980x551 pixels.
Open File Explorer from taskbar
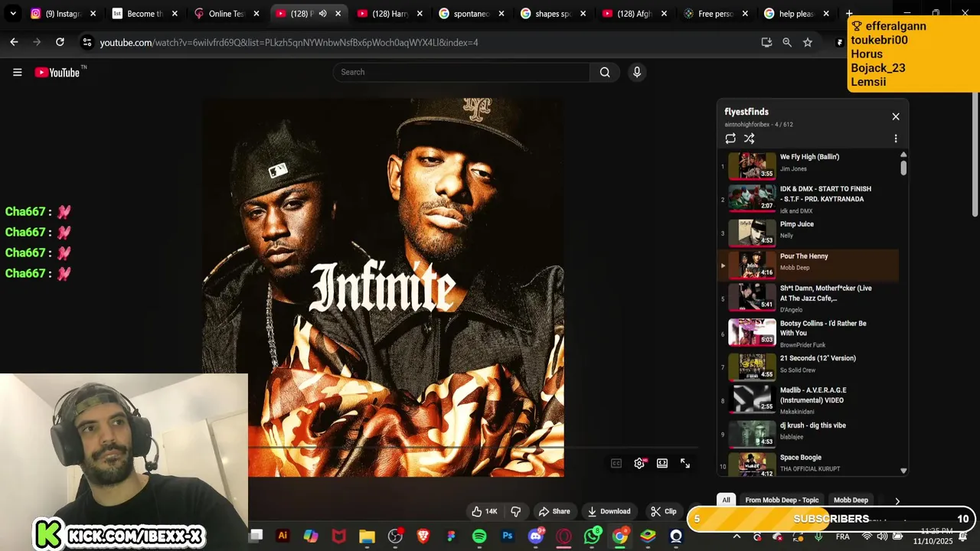(367, 536)
